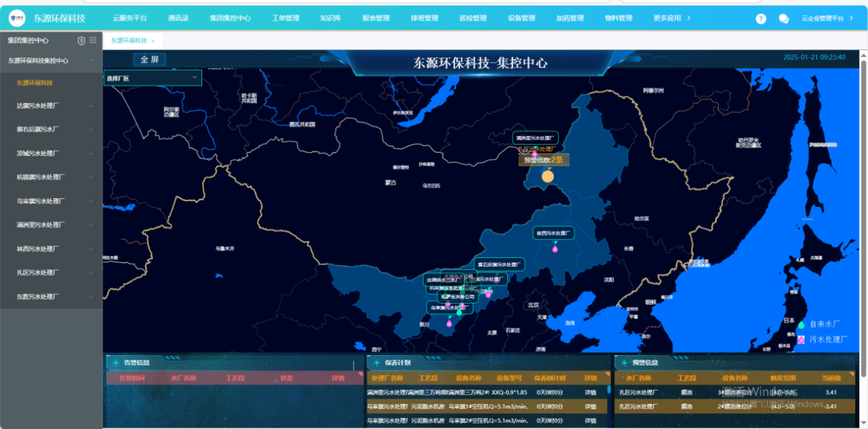868x429 pixels.
Task: Open 详情 for first 保养计划 row
Action: [x=591, y=392]
